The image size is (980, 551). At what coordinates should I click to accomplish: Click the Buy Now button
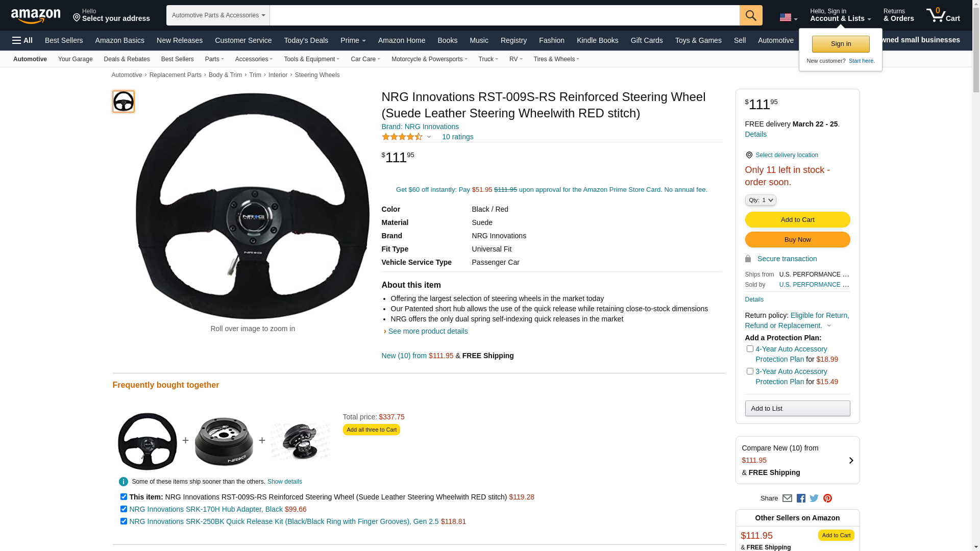[797, 240]
